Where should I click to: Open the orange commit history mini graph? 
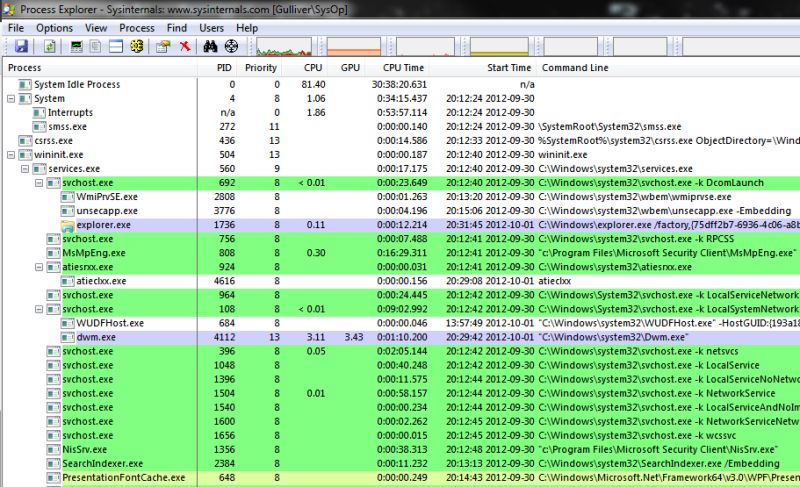[354, 46]
